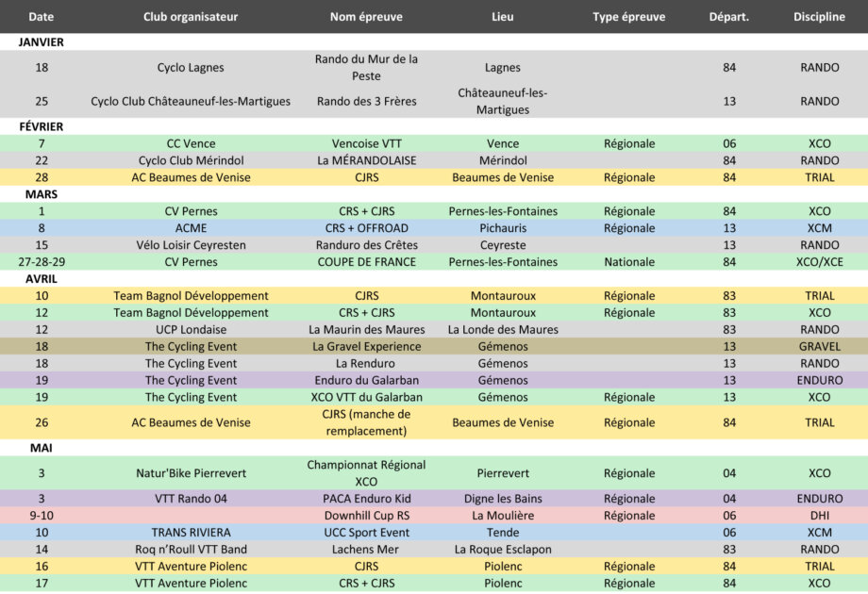
Task: Click the 'Départ.' column header
Action: (728, 17)
